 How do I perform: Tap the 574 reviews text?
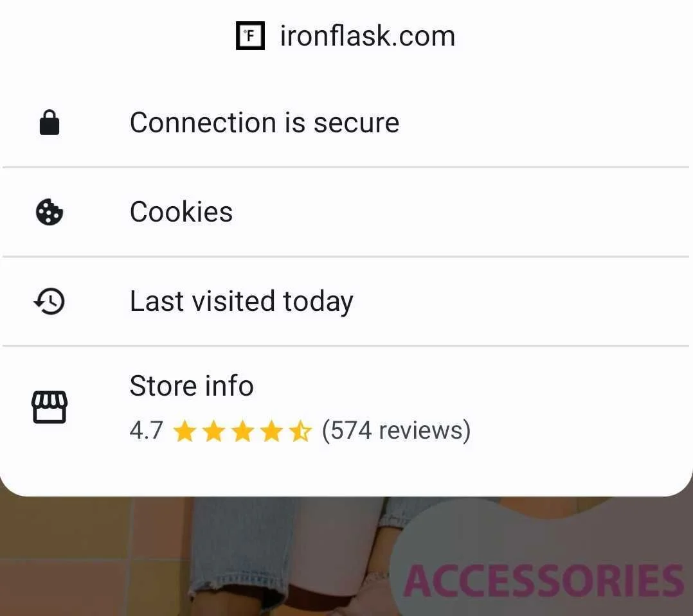coord(397,430)
